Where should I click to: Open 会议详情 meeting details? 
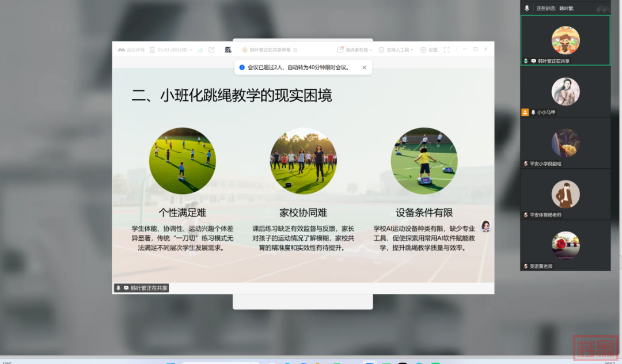coord(131,50)
